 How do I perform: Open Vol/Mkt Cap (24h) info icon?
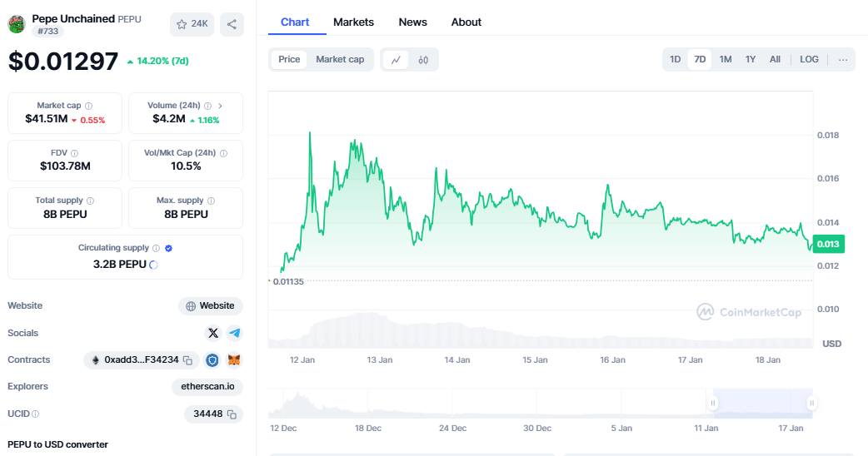[223, 153]
